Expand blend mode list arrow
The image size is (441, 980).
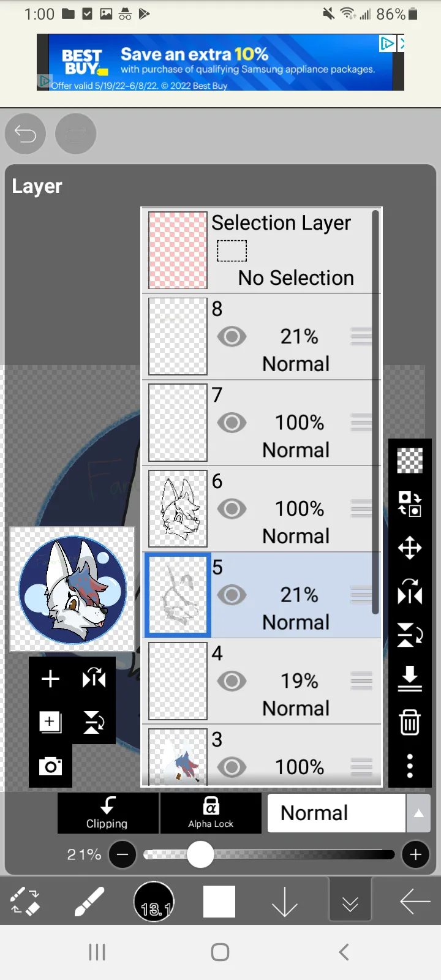click(x=419, y=813)
